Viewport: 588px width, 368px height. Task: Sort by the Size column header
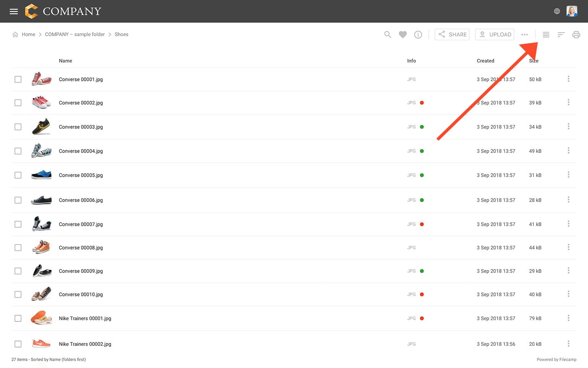tap(534, 61)
